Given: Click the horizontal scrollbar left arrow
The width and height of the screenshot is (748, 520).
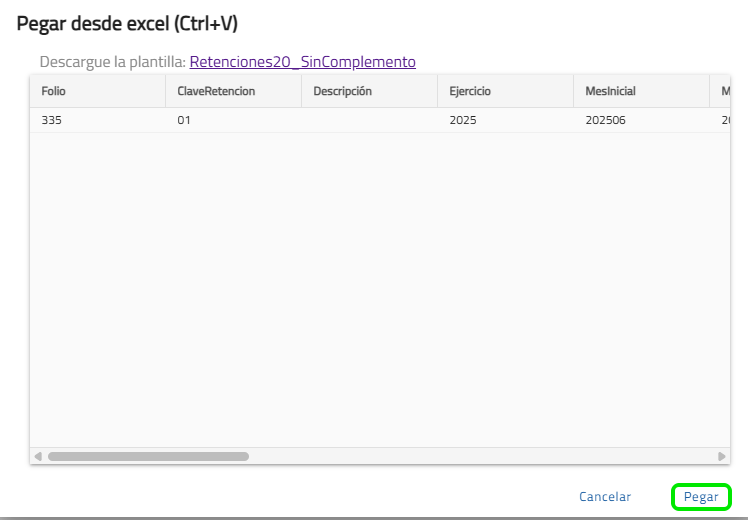Looking at the screenshot, I should 38,456.
